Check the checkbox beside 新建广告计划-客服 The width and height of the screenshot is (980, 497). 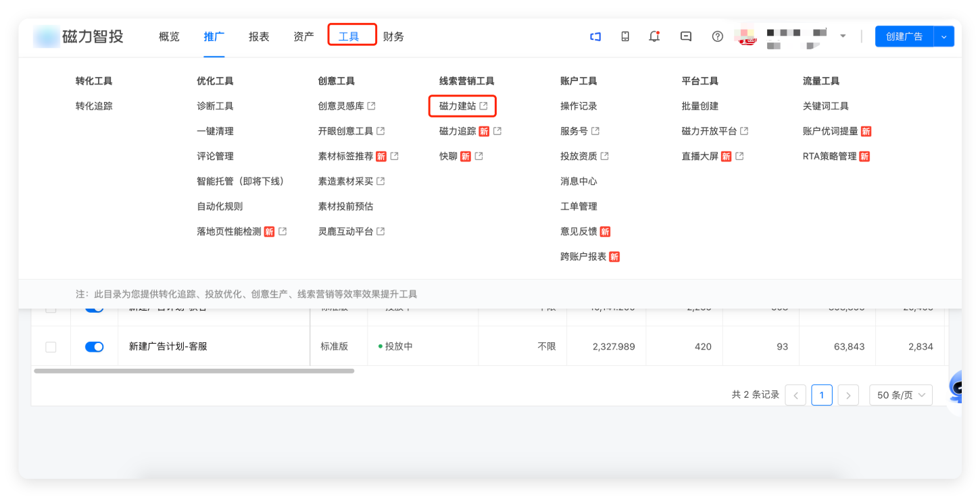pyautogui.click(x=51, y=346)
